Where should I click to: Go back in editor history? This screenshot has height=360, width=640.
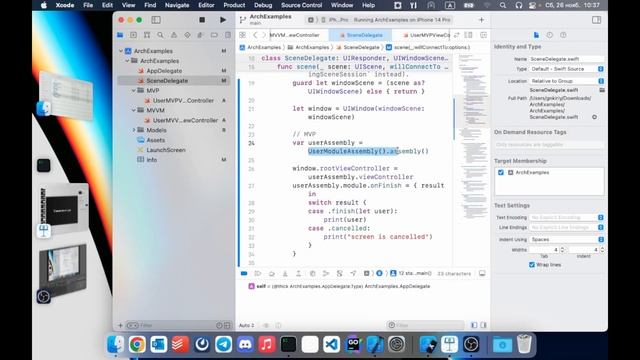(255, 35)
